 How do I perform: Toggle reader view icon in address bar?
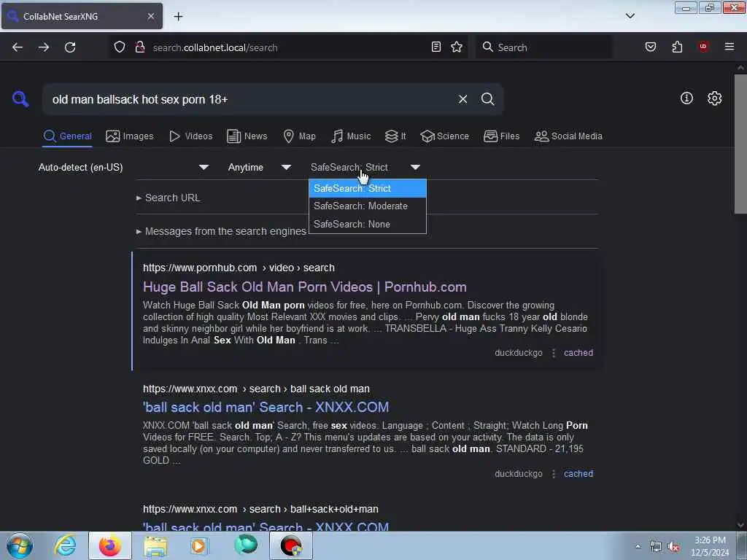(436, 47)
